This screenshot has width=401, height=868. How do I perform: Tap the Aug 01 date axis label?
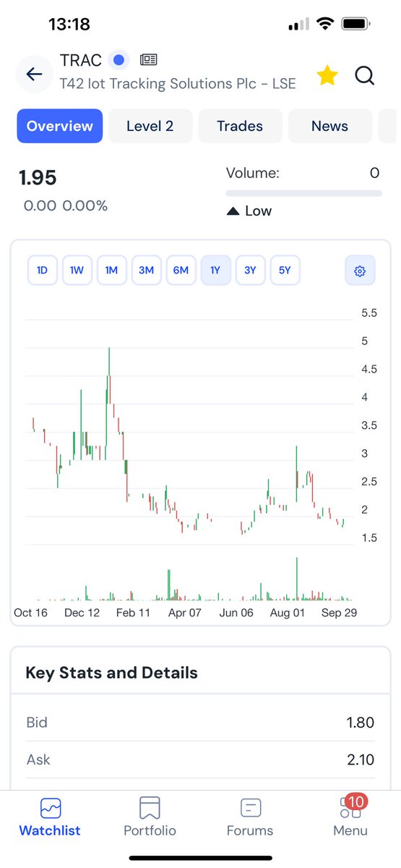click(288, 613)
